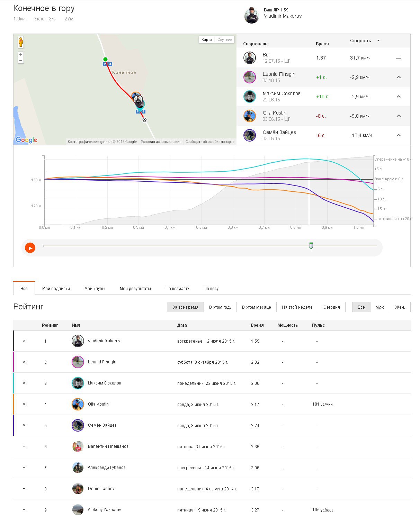Click the checkered finish marker on map
This screenshot has width=420, height=516.
coord(145,120)
